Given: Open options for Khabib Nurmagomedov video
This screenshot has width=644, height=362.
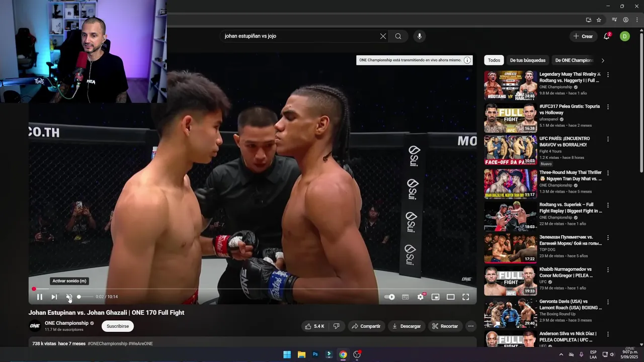Looking at the screenshot, I should click(608, 270).
